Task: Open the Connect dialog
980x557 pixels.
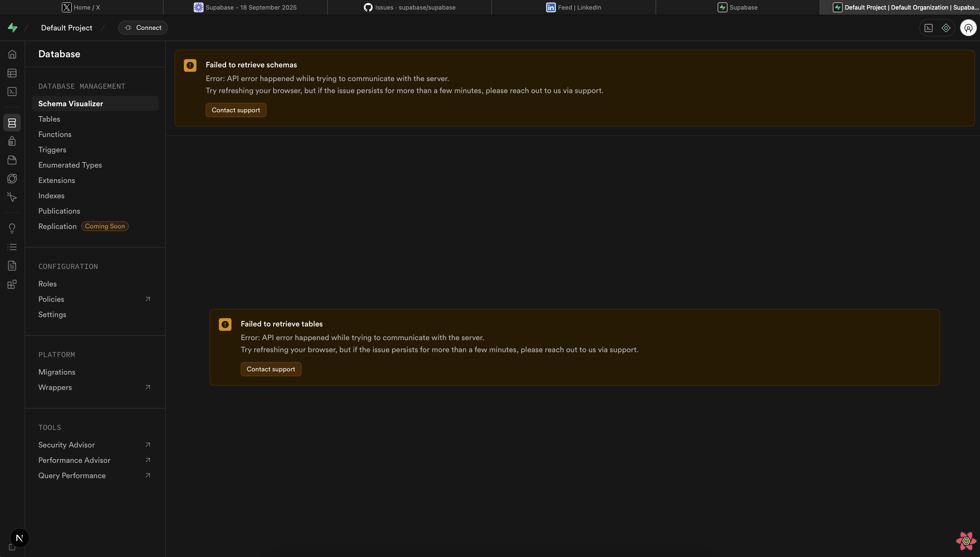Action: (x=142, y=28)
